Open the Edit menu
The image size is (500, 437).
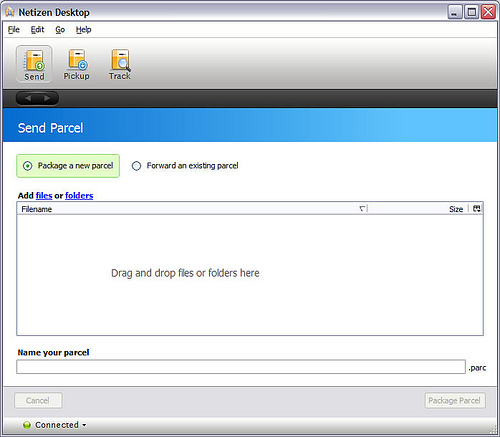pos(37,30)
